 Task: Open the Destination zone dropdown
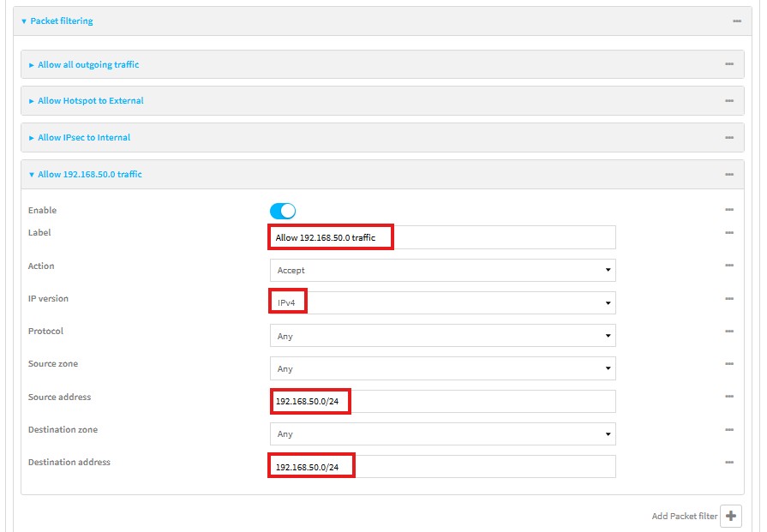click(x=442, y=433)
